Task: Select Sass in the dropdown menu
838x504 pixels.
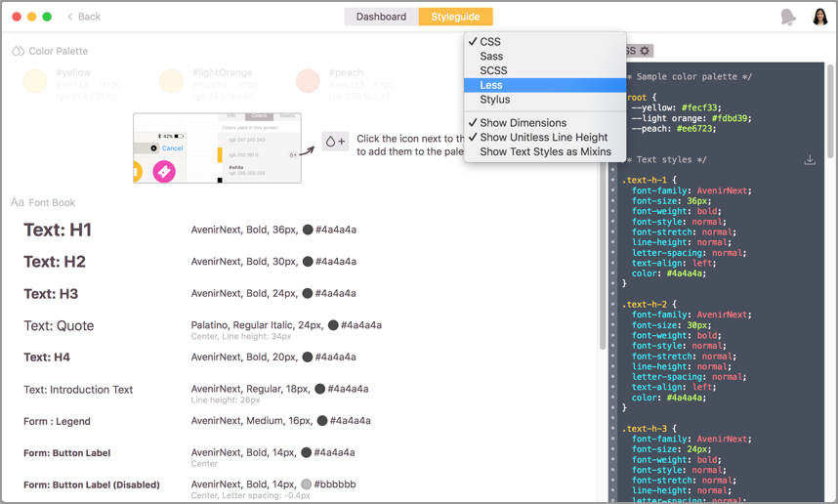Action: tap(491, 57)
